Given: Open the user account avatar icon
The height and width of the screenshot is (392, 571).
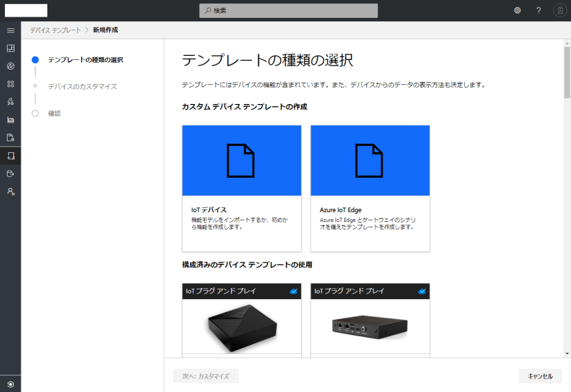Looking at the screenshot, I should coord(560,10).
